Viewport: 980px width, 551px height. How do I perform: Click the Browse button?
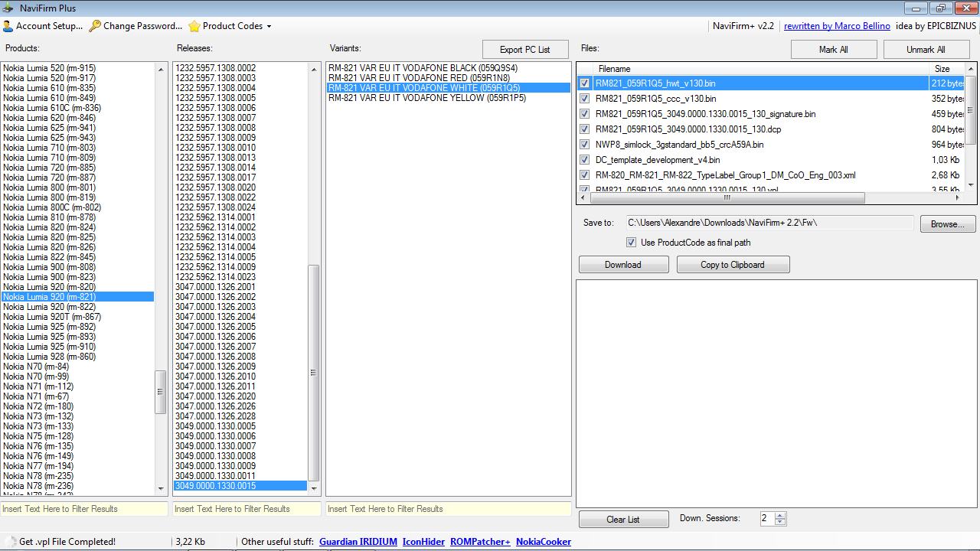pyautogui.click(x=948, y=224)
